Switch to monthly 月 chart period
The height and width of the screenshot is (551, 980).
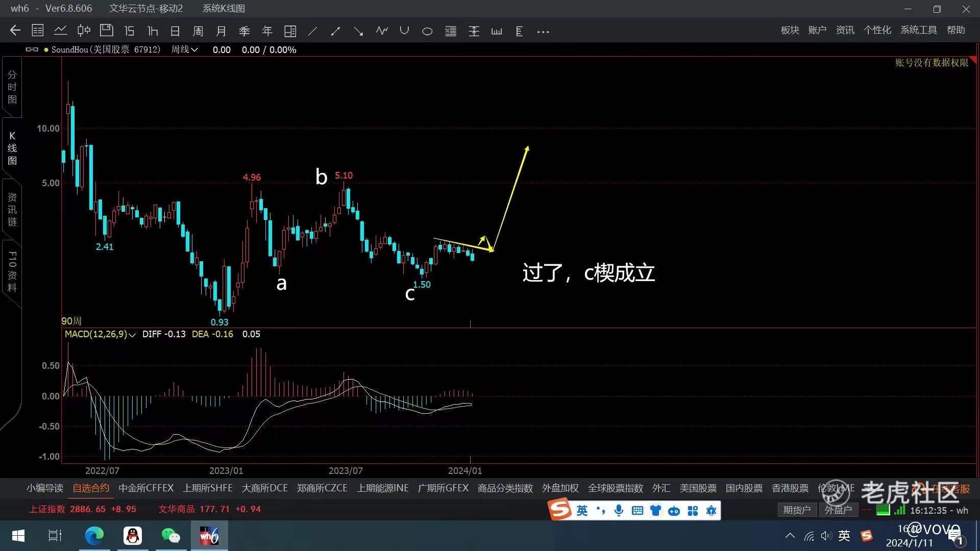point(221,31)
